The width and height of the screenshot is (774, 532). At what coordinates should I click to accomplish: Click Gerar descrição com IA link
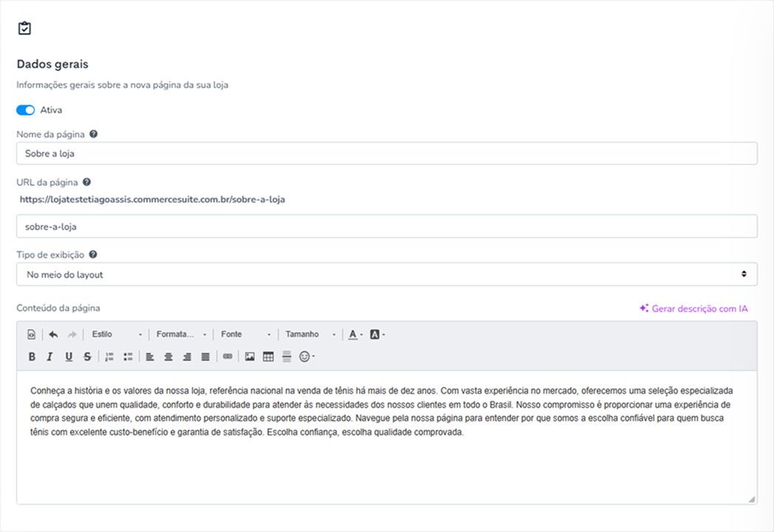693,308
